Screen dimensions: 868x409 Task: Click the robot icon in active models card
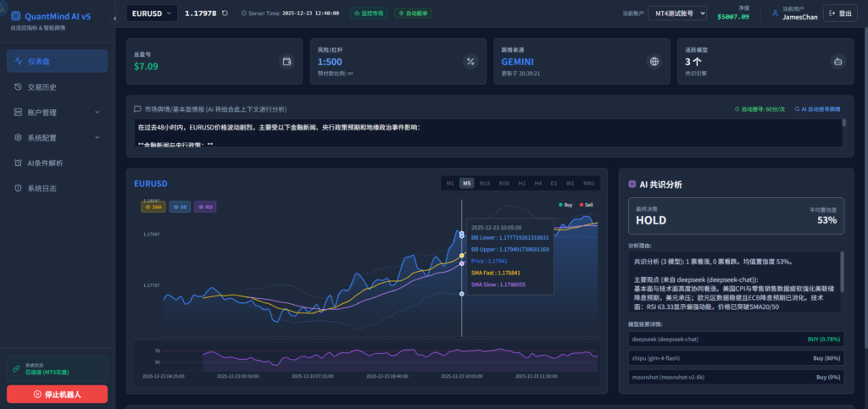tap(837, 61)
